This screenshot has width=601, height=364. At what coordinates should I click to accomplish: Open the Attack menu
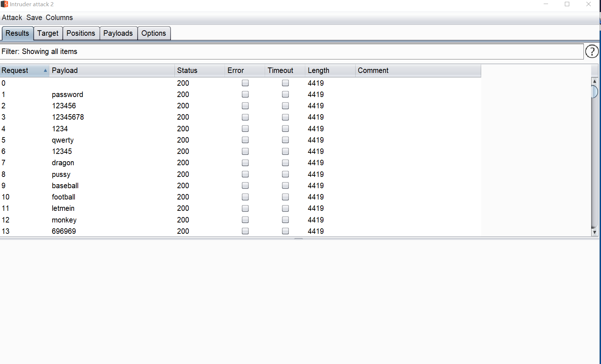tap(12, 18)
